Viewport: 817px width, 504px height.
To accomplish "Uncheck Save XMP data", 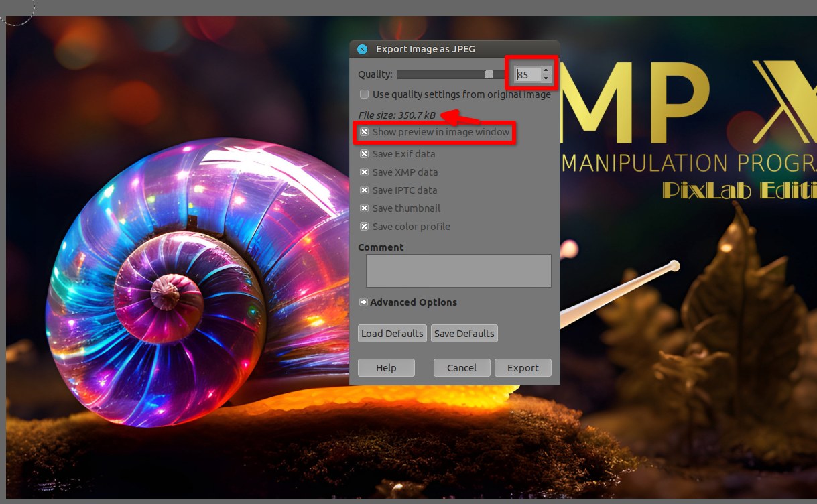I will 364,172.
